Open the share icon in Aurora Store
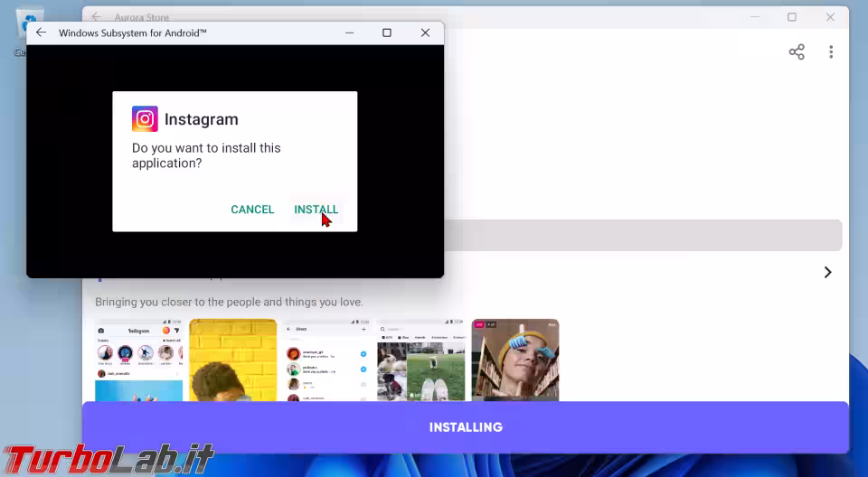Screen dimensions: 868x477 (797, 52)
